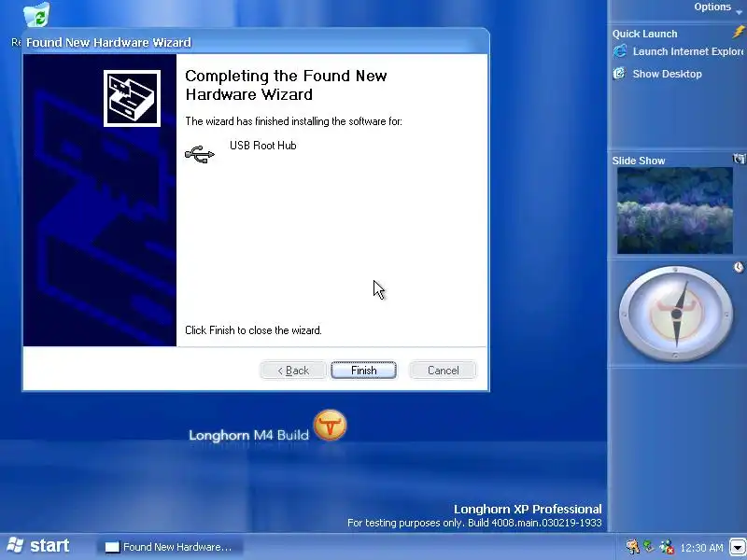Click the analog clock face in the sidebar
747x560 pixels.
pyautogui.click(x=676, y=314)
